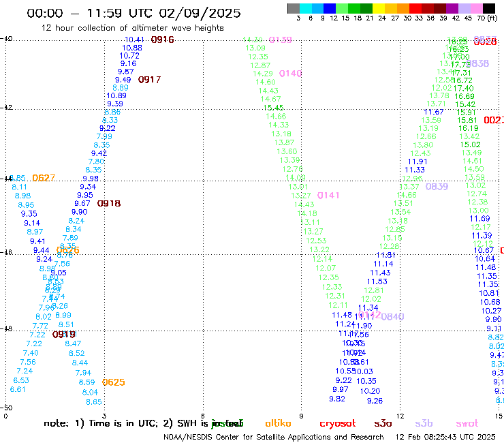The width and height of the screenshot is (504, 443).
Task: Click the blue wave height value 11.91
Action: click(418, 162)
